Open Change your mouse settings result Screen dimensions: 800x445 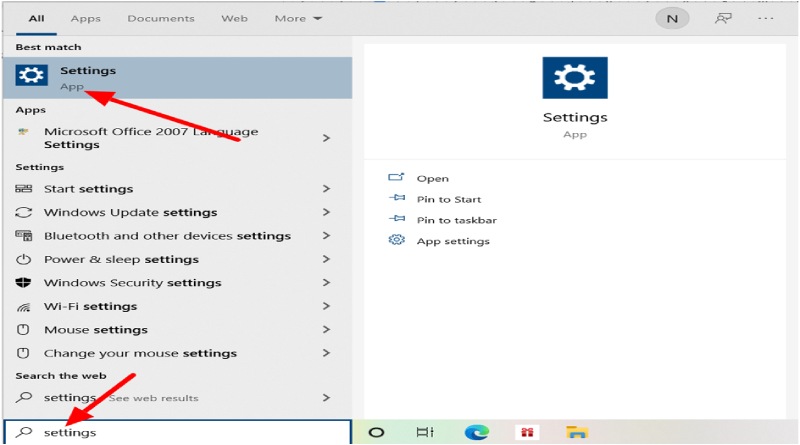pos(178,353)
